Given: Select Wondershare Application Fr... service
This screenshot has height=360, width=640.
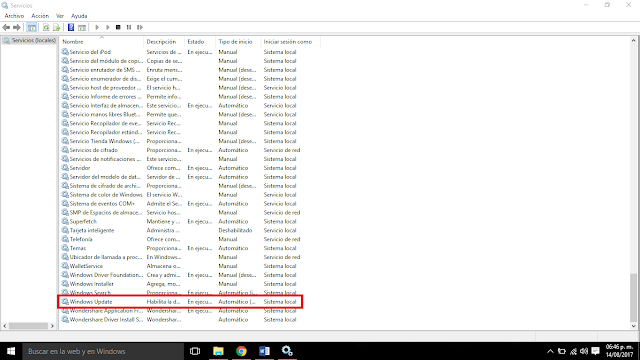Looking at the screenshot, I should [x=180, y=311].
